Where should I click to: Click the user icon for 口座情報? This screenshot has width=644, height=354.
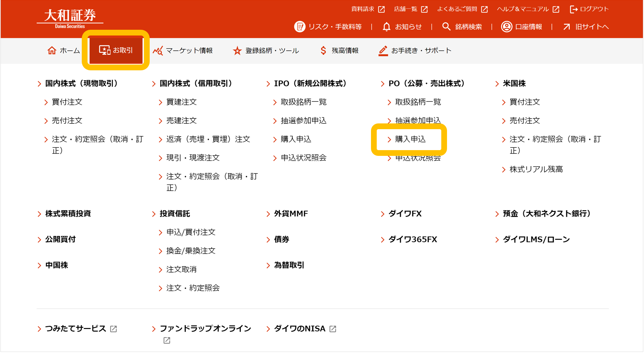[x=506, y=27]
